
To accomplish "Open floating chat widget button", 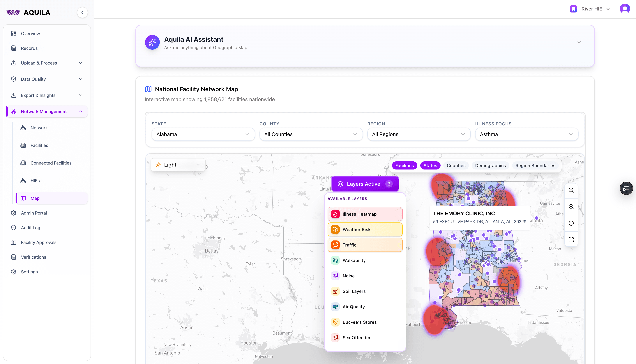I will click(626, 188).
